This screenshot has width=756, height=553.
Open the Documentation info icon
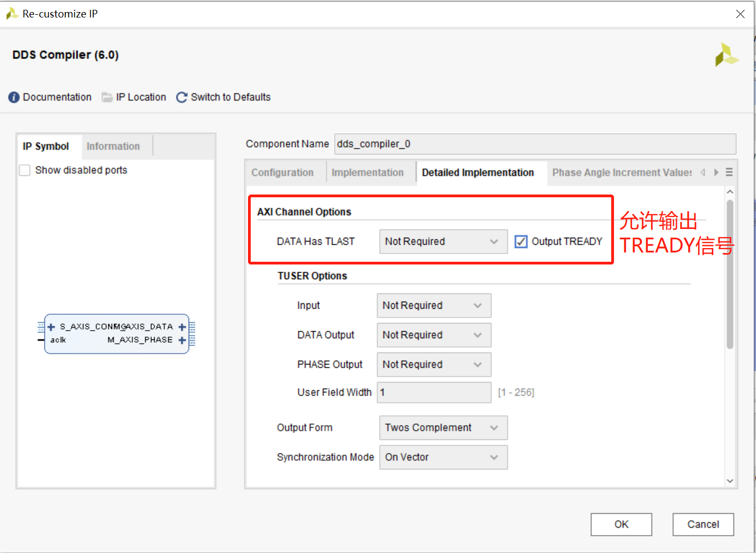[14, 97]
